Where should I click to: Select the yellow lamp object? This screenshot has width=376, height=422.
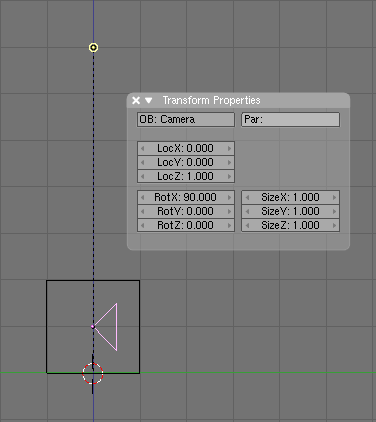93,48
